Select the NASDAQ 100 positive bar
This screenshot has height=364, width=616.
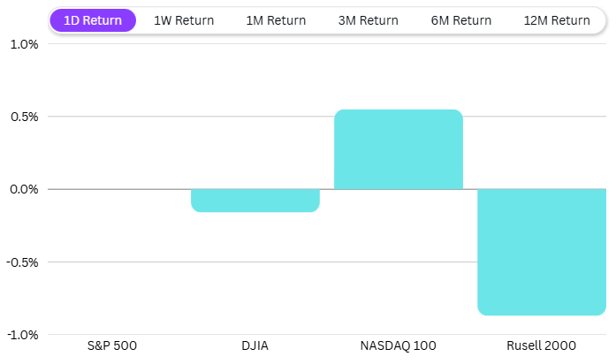(x=399, y=149)
